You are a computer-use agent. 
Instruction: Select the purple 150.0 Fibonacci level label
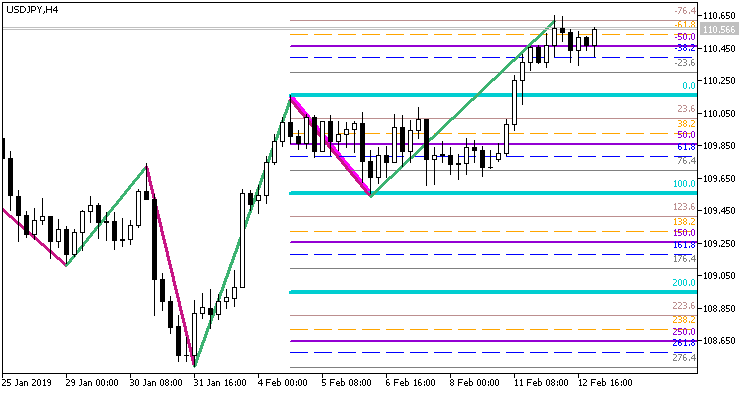[684, 232]
